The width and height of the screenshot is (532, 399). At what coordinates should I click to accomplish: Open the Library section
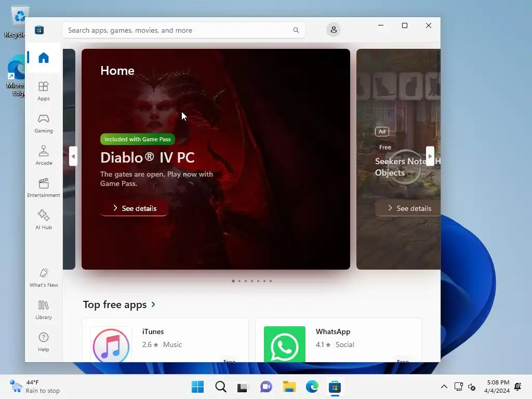pos(44,310)
